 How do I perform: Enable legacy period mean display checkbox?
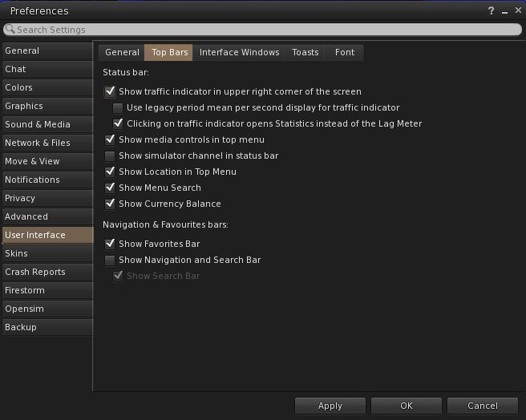coord(119,108)
